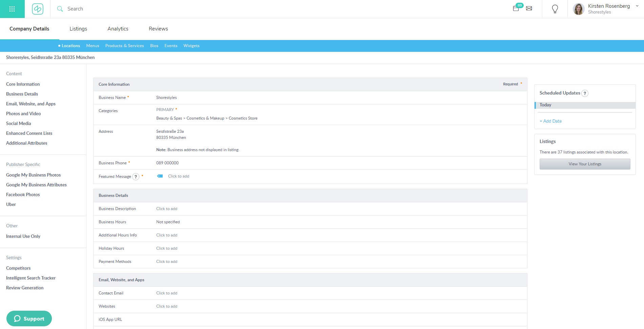The height and width of the screenshot is (329, 644).
Task: Click to add Business Description
Action: click(x=167, y=209)
